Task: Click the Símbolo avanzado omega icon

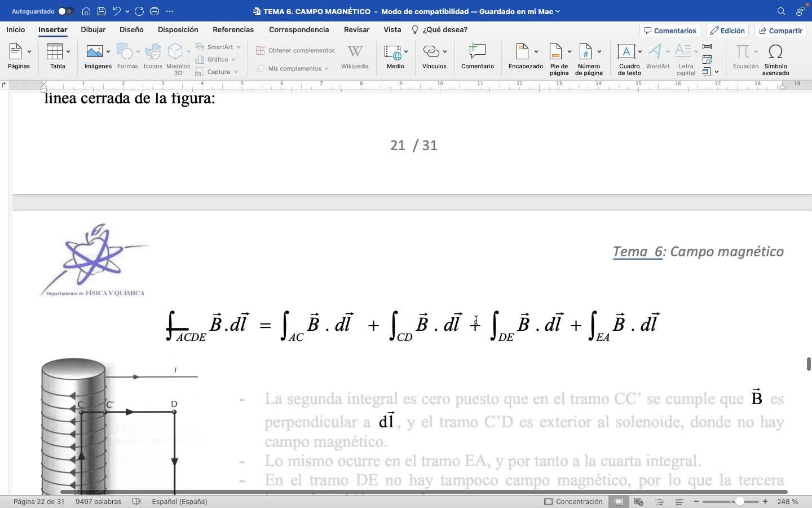Action: [775, 51]
